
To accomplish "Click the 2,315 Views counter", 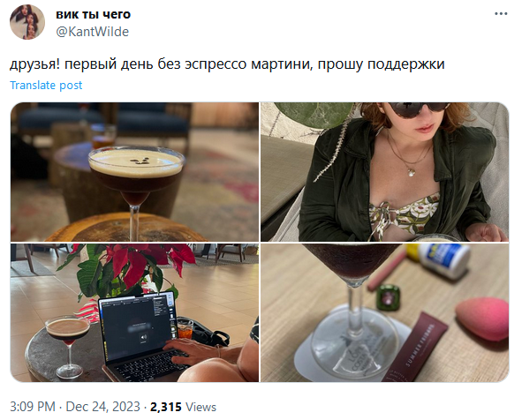I will click(x=183, y=407).
